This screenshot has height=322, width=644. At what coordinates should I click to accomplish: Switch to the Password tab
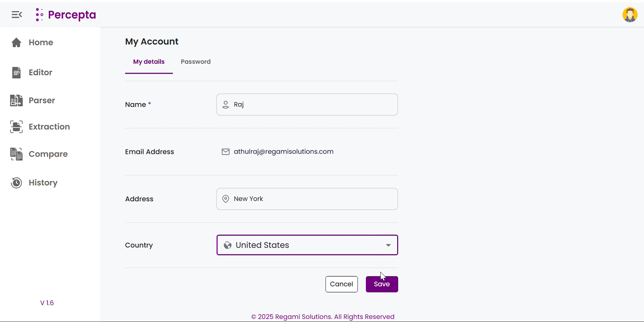click(x=196, y=62)
